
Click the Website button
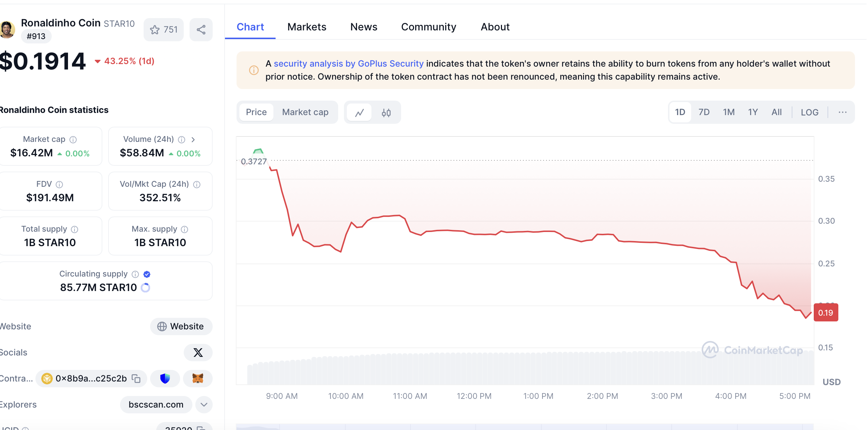pyautogui.click(x=181, y=326)
